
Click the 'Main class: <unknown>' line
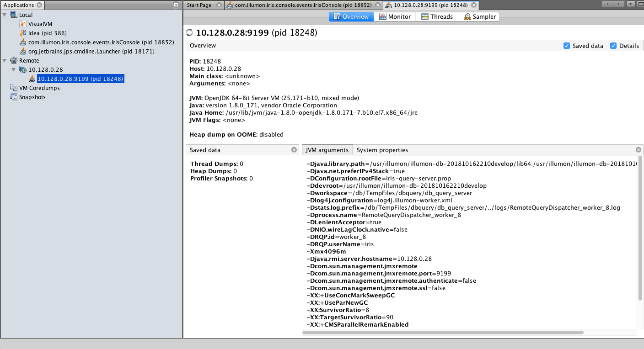(225, 76)
